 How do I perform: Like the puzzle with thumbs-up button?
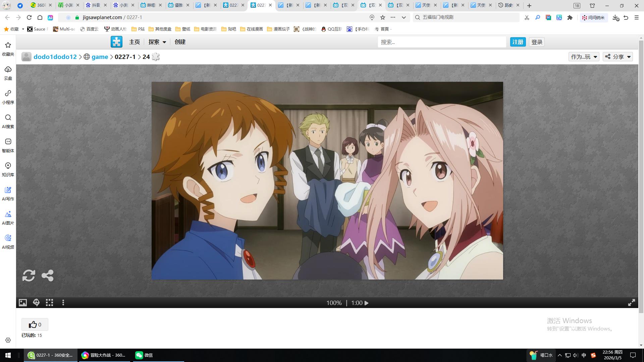[x=35, y=324]
